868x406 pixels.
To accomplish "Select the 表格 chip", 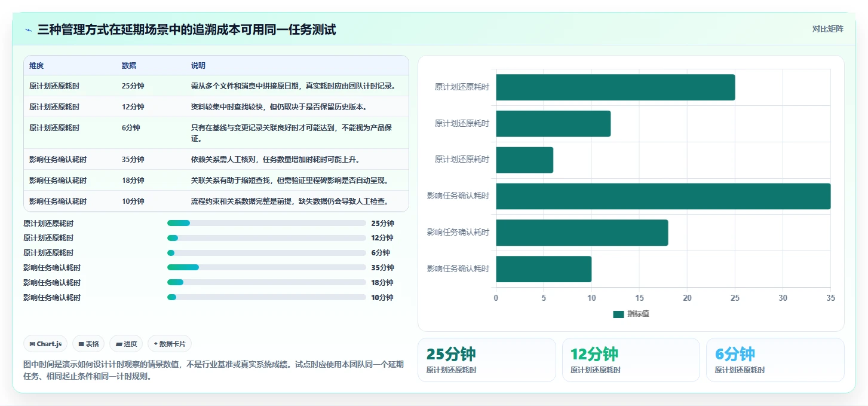I will (88, 344).
